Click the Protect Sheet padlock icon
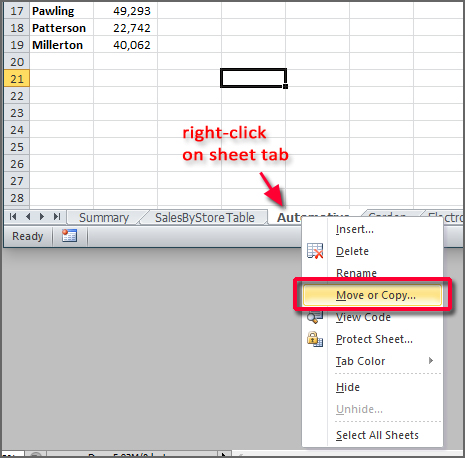This screenshot has height=458, width=465. tap(315, 339)
